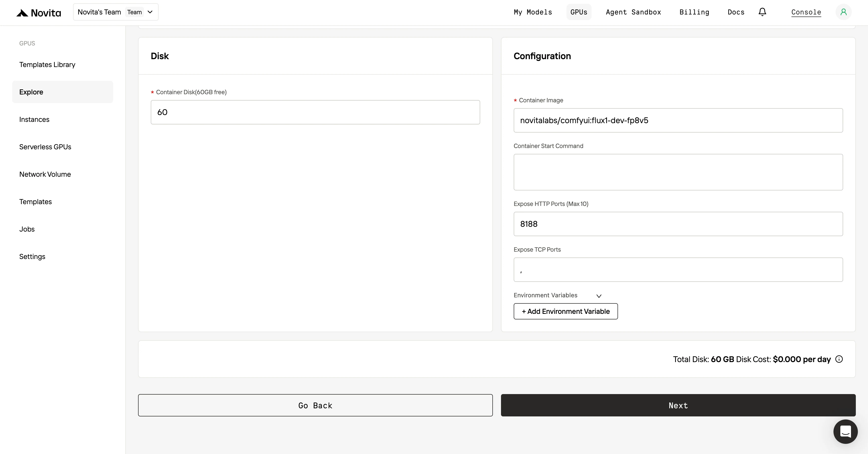
Task: Open the user profile avatar
Action: [x=843, y=12]
